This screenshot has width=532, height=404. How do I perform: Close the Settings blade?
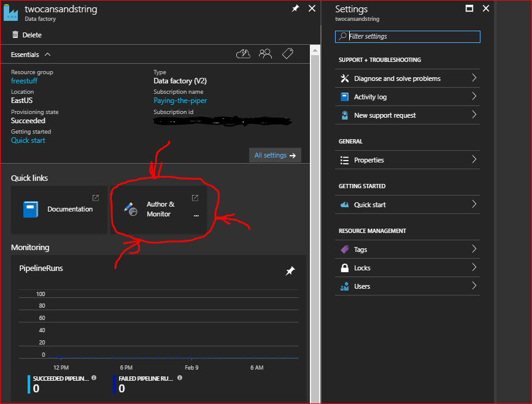click(486, 9)
